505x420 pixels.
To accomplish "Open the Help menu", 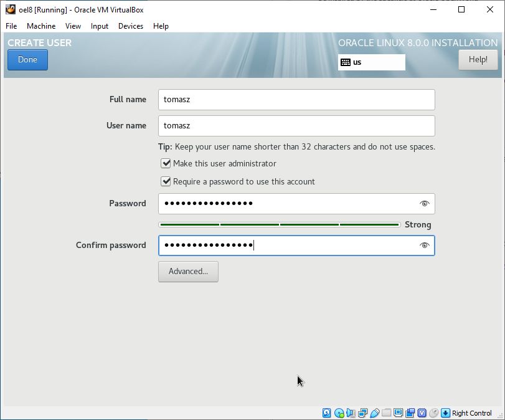I will pos(161,26).
